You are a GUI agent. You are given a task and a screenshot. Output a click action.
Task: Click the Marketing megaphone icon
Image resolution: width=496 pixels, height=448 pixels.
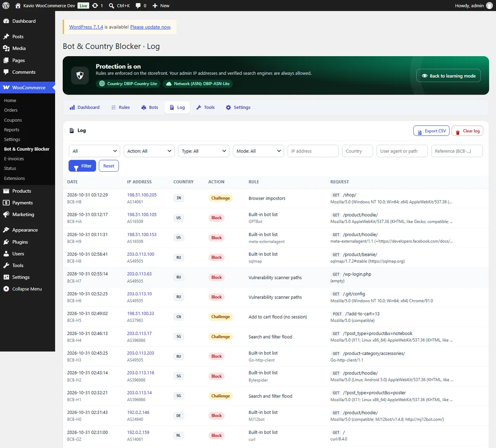pyautogui.click(x=6, y=214)
